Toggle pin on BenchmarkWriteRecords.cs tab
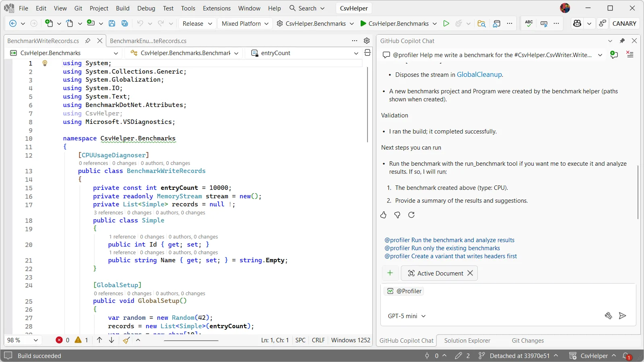The height and width of the screenshot is (362, 644). tap(88, 41)
